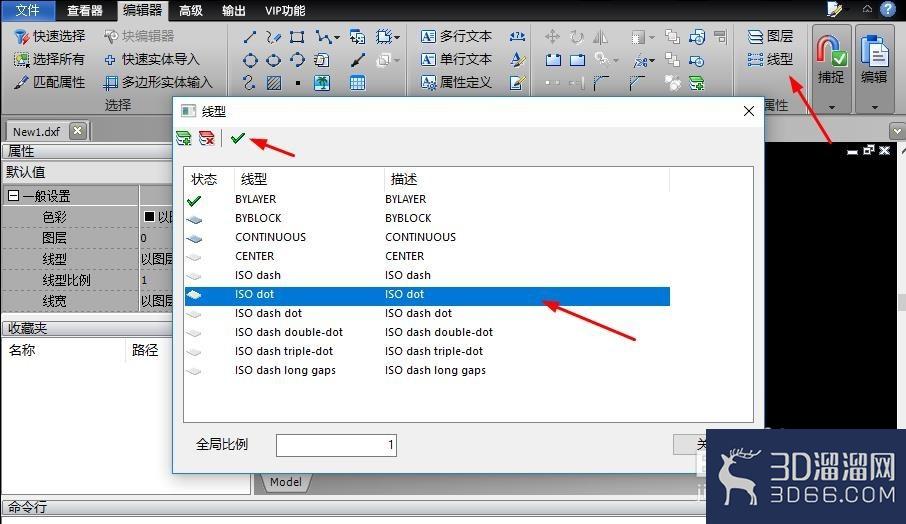Expand the dropdown under 捕捉
This screenshot has height=524, width=906.
tap(831, 107)
